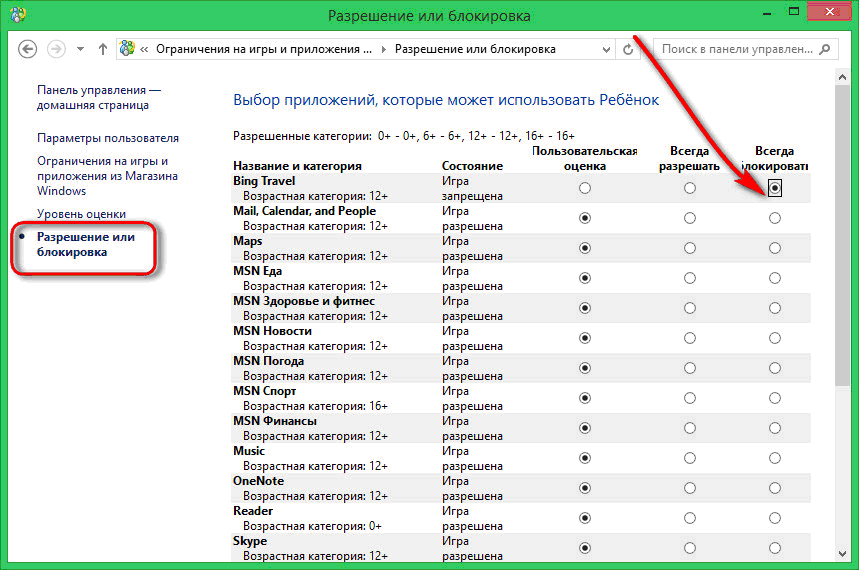The width and height of the screenshot is (859, 570).
Task: Select always allow for Bing Travel
Action: pyautogui.click(x=690, y=188)
